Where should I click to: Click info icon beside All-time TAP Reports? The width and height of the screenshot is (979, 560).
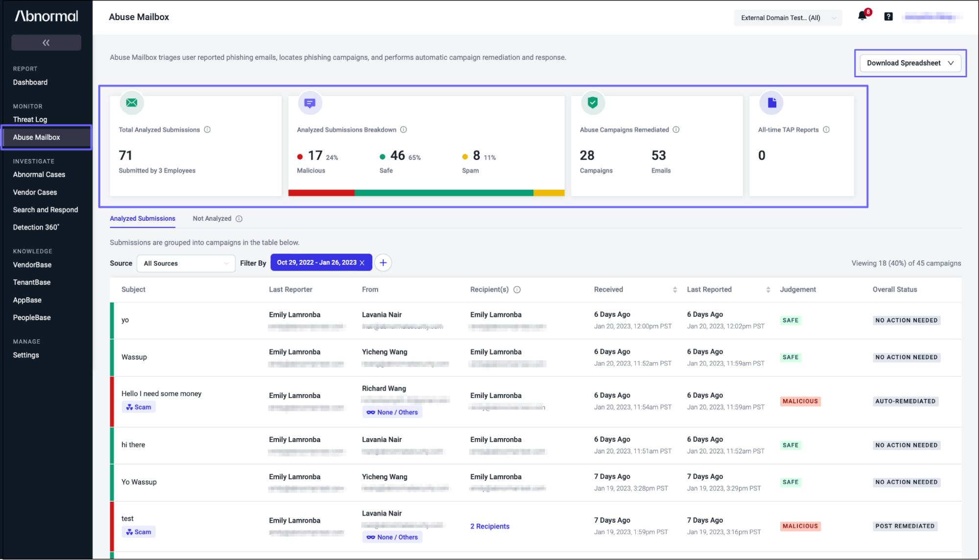pos(826,130)
